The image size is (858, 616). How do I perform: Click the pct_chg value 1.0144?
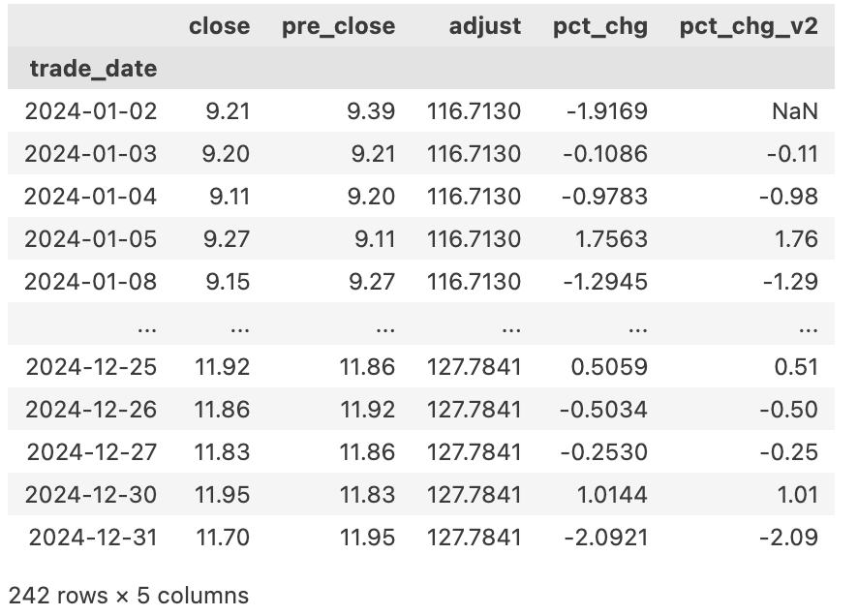[612, 494]
